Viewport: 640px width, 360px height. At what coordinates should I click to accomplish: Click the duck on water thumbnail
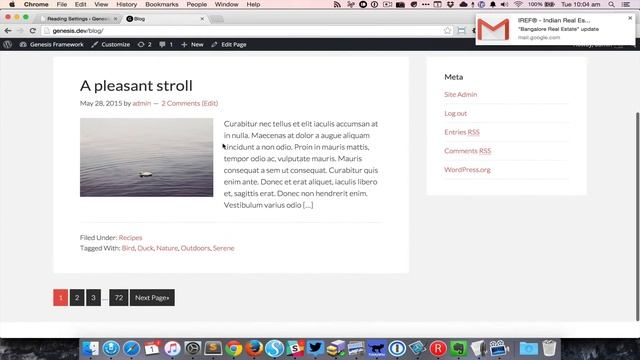click(147, 158)
